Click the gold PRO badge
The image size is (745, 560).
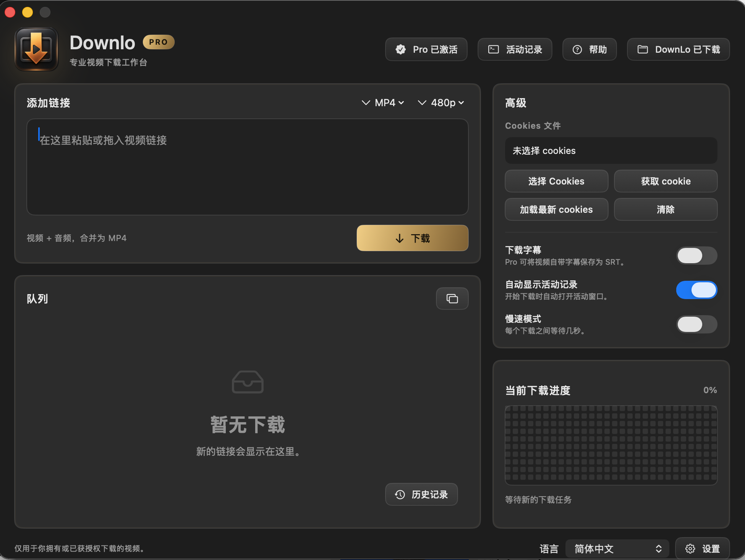coord(159,42)
